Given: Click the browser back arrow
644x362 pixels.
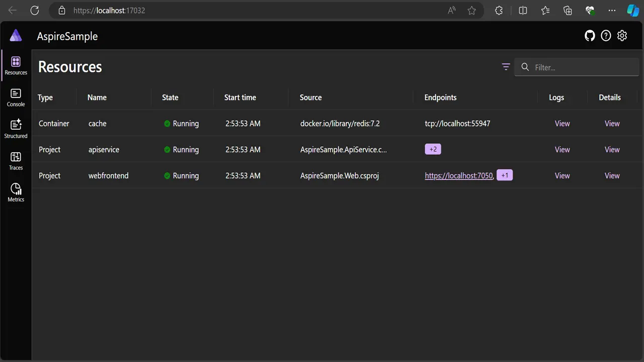Looking at the screenshot, I should [13, 10].
